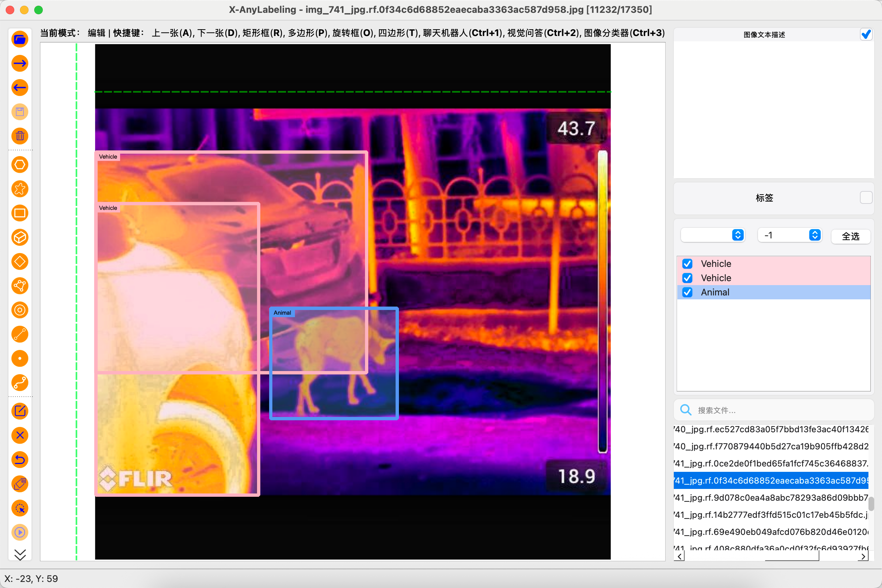Viewport: 882px width, 588px height.
Task: Select the line drawing tool
Action: coord(20,335)
